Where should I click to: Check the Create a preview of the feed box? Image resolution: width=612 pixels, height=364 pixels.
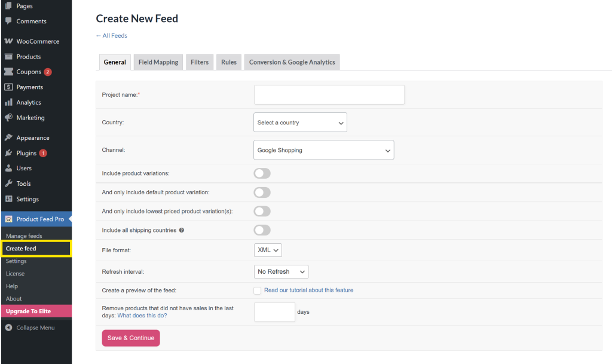257,290
